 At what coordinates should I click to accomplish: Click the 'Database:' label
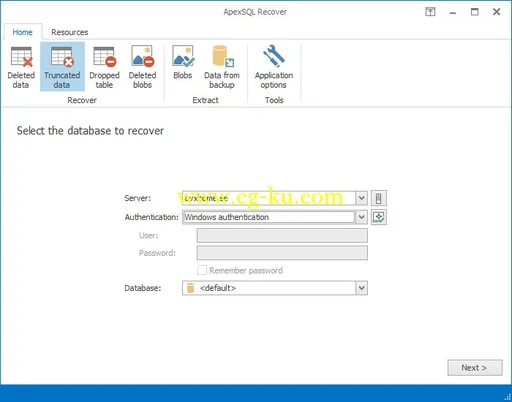click(143, 288)
